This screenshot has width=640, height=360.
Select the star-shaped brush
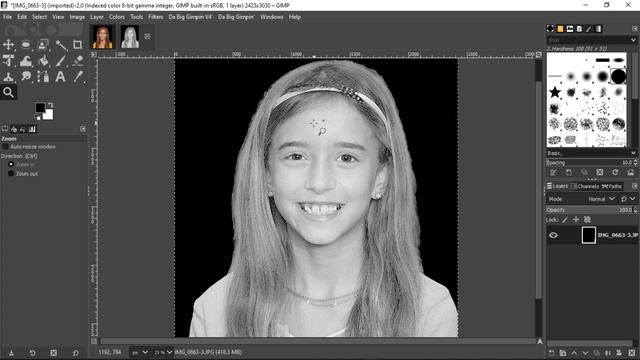click(555, 92)
